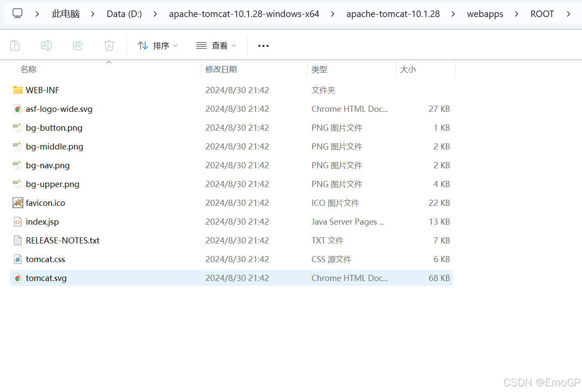The image size is (582, 392).
Task: Sort by 修改日期 column header
Action: click(x=221, y=69)
